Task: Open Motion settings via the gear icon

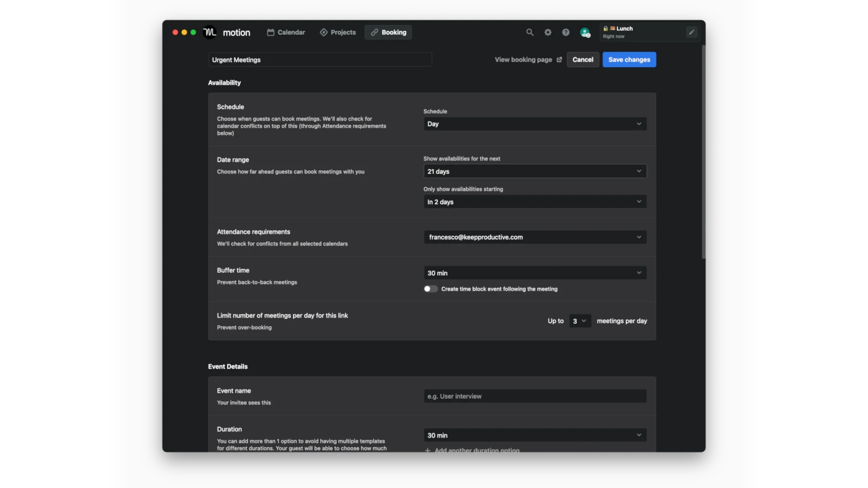Action: coord(547,32)
